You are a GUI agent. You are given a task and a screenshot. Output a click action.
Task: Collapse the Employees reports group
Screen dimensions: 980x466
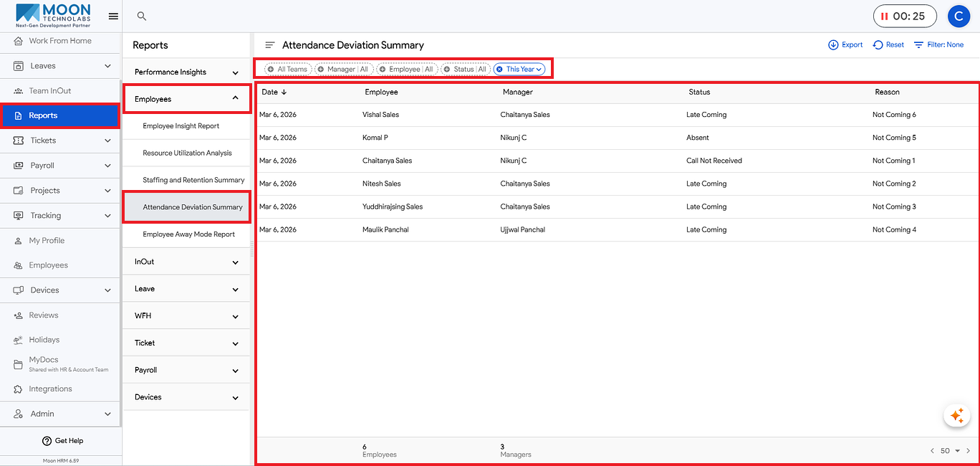[186, 99]
